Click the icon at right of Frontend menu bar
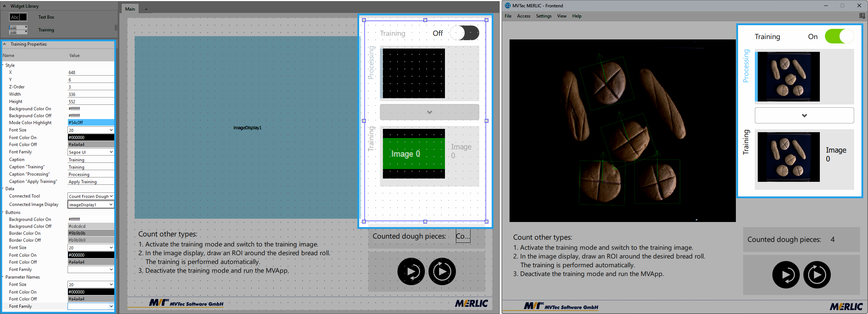 862,16
